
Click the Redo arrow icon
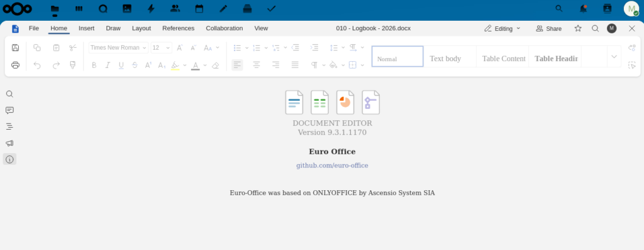click(x=56, y=65)
